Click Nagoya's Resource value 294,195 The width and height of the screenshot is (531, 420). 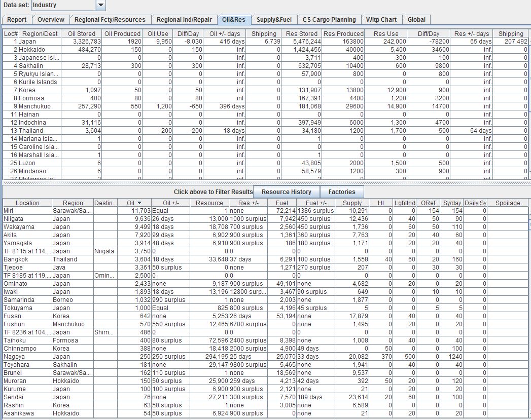217,357
